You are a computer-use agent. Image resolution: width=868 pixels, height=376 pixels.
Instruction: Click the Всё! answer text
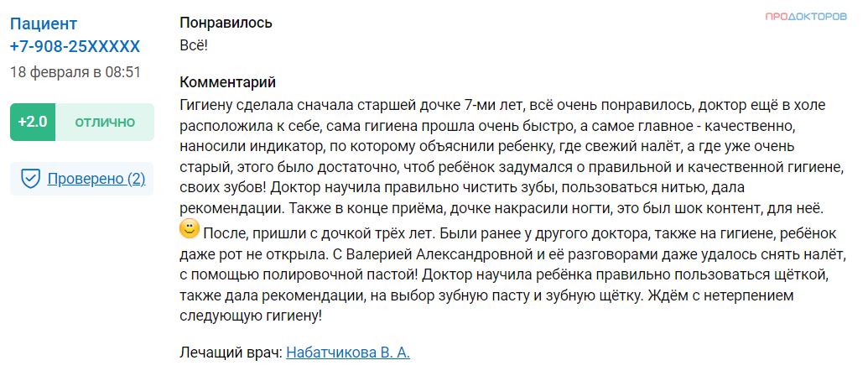pyautogui.click(x=194, y=46)
